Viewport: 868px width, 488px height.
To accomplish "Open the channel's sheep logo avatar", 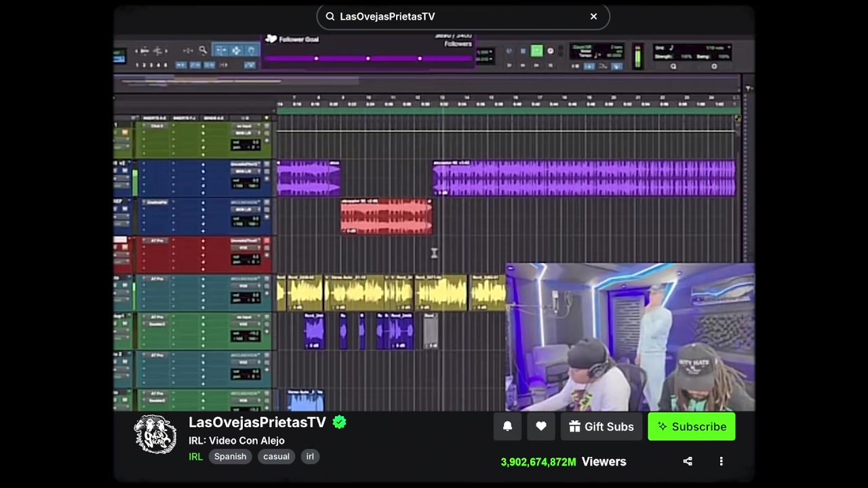I will pyautogui.click(x=155, y=434).
